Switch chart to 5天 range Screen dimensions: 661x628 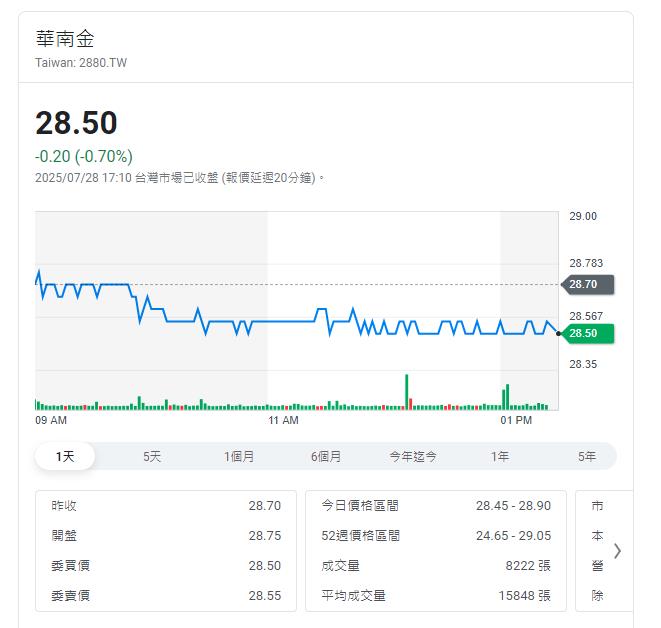pyautogui.click(x=152, y=456)
